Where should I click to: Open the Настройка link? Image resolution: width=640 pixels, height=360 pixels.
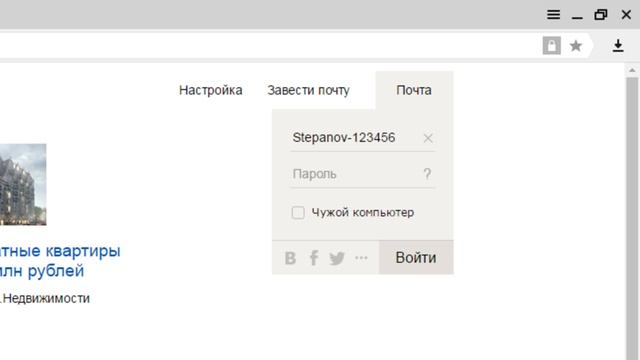coord(211,90)
